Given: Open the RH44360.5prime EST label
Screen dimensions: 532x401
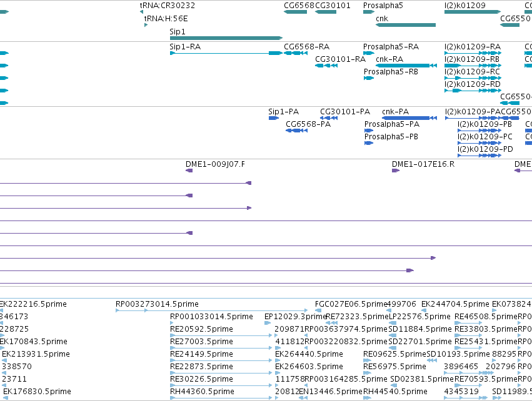Looking at the screenshot, I should tap(202, 392).
